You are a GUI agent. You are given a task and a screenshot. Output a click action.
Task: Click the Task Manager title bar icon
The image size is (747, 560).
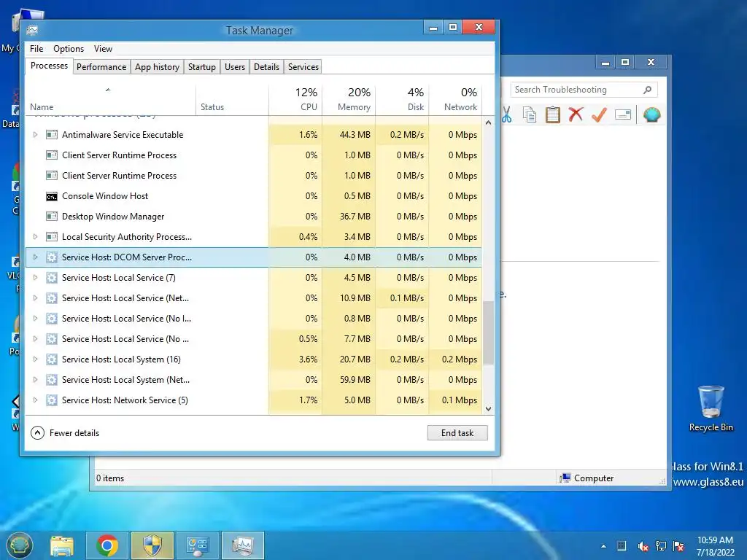click(x=32, y=31)
